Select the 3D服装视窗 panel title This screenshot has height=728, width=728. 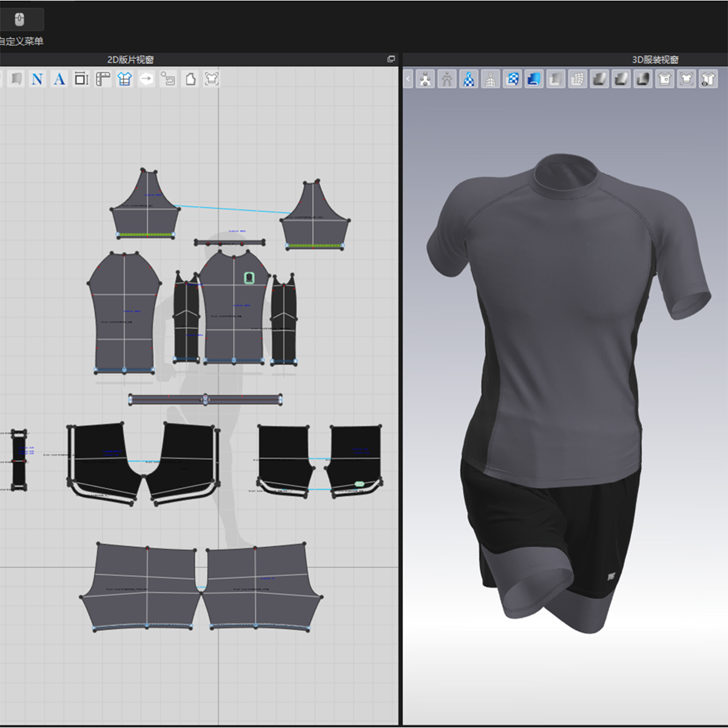click(655, 59)
